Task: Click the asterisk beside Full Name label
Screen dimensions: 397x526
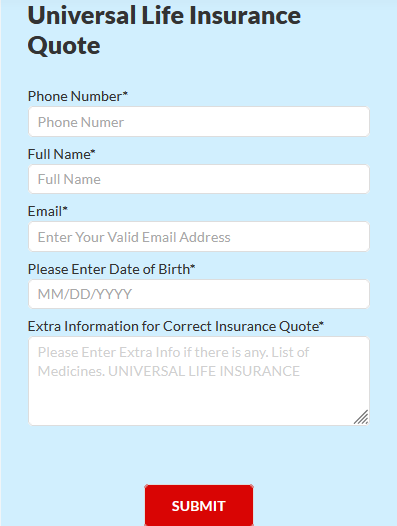Action: [x=93, y=151]
